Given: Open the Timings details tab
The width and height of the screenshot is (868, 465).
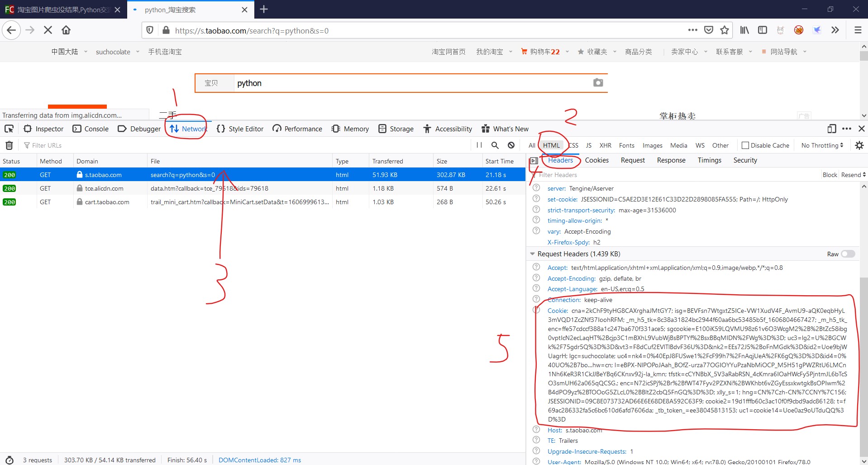Looking at the screenshot, I should 709,160.
